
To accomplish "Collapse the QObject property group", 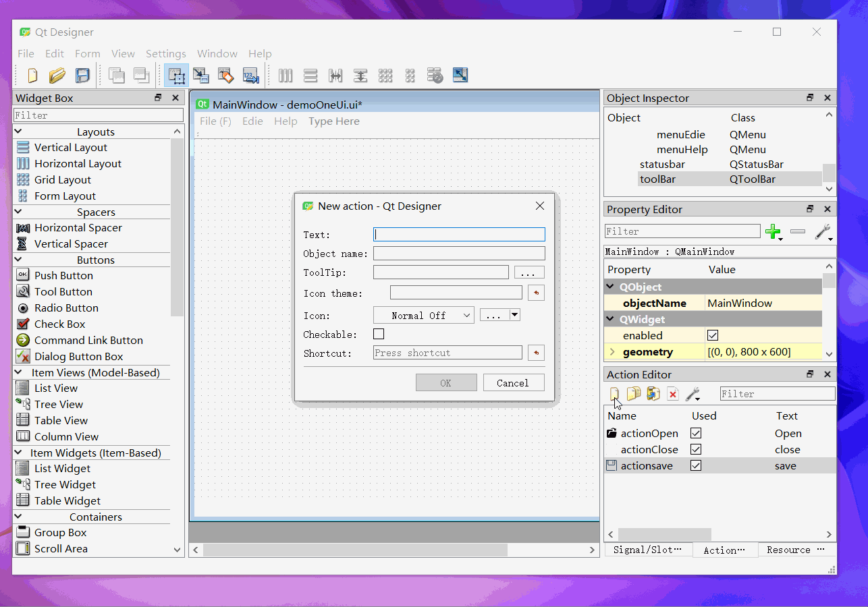I will tap(610, 287).
